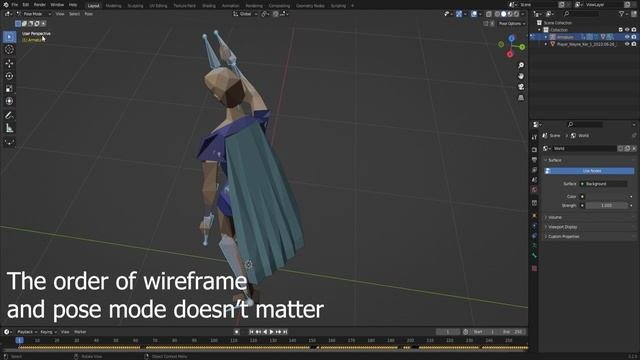Select the Measure tool
The height and width of the screenshot is (360, 640).
click(x=9, y=128)
